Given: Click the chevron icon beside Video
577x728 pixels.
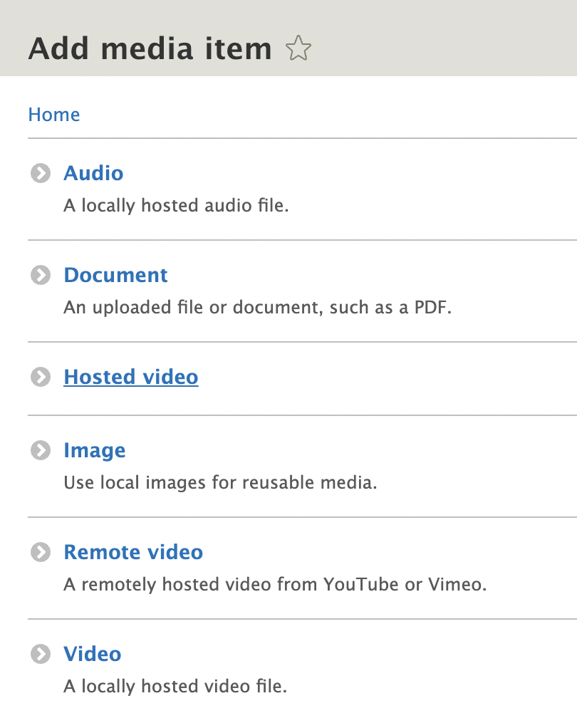Looking at the screenshot, I should tap(41, 654).
